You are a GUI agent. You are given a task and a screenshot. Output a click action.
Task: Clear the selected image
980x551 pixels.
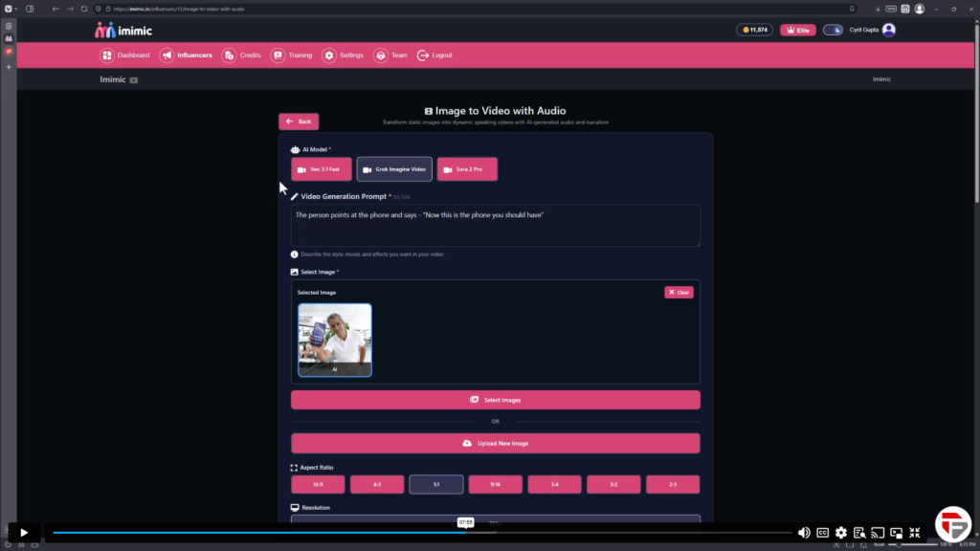pos(679,293)
